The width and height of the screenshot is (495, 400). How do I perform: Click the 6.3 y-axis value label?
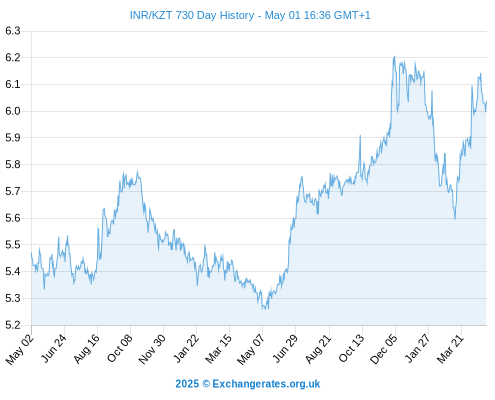(13, 31)
